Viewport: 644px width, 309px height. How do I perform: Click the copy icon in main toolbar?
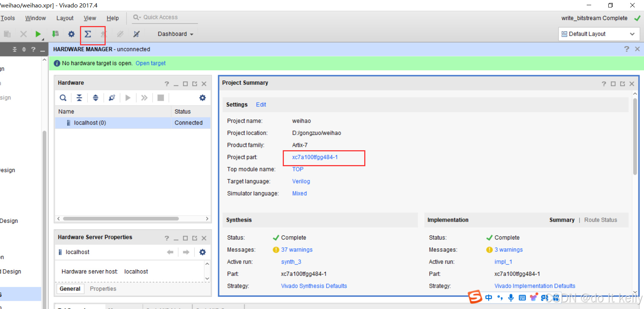7,34
